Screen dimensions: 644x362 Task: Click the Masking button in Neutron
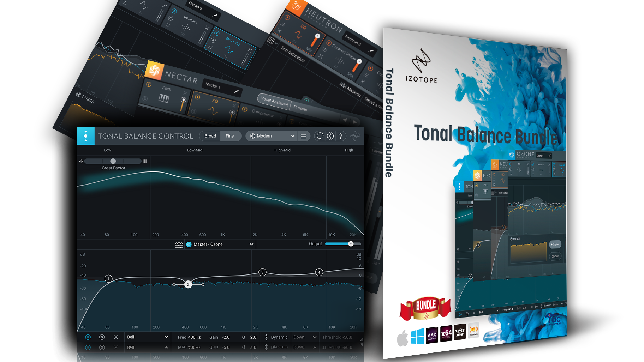pyautogui.click(x=350, y=89)
